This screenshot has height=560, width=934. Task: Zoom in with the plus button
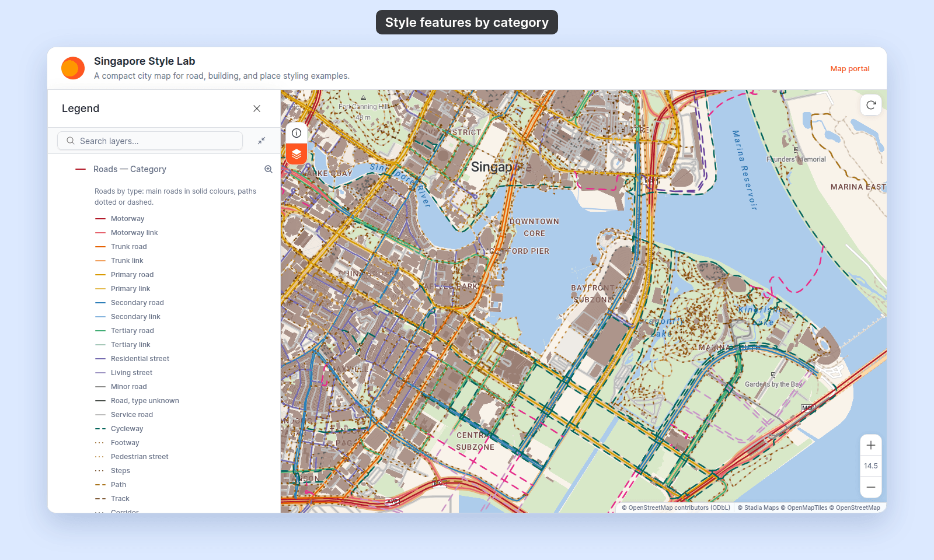(x=871, y=445)
